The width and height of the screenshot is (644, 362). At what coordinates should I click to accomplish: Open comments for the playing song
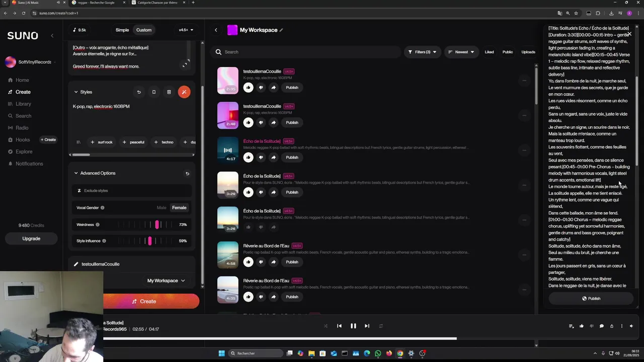click(x=601, y=326)
